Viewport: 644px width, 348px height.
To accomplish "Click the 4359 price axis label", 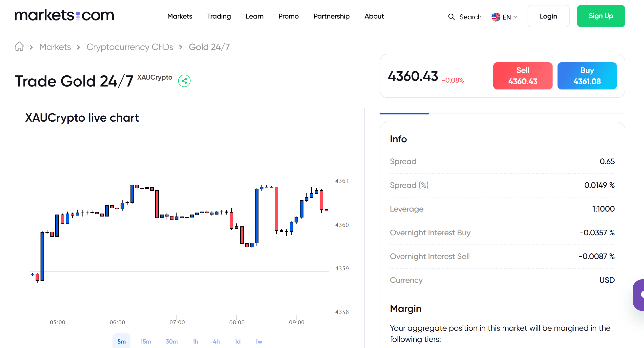I will [342, 268].
